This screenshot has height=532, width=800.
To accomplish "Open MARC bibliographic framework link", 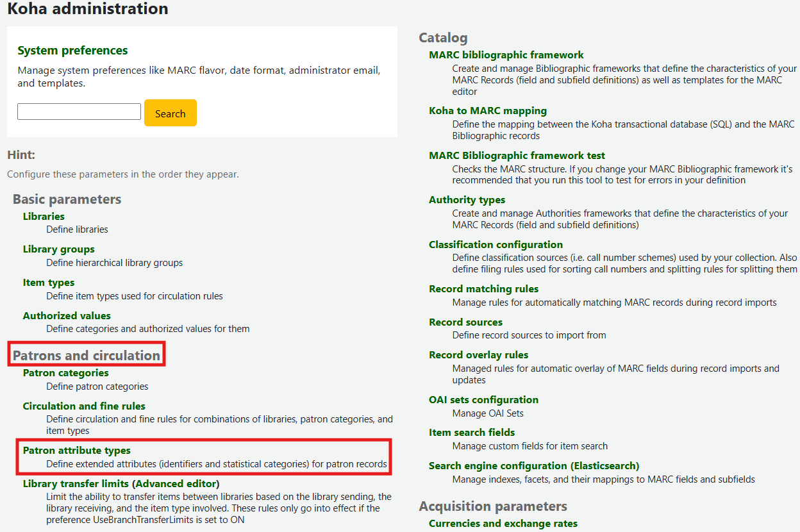I will (x=506, y=54).
